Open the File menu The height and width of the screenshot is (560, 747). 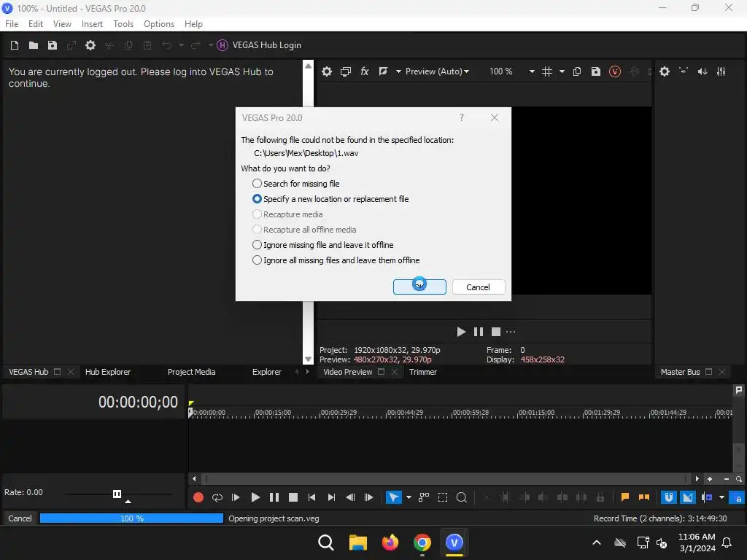point(12,24)
